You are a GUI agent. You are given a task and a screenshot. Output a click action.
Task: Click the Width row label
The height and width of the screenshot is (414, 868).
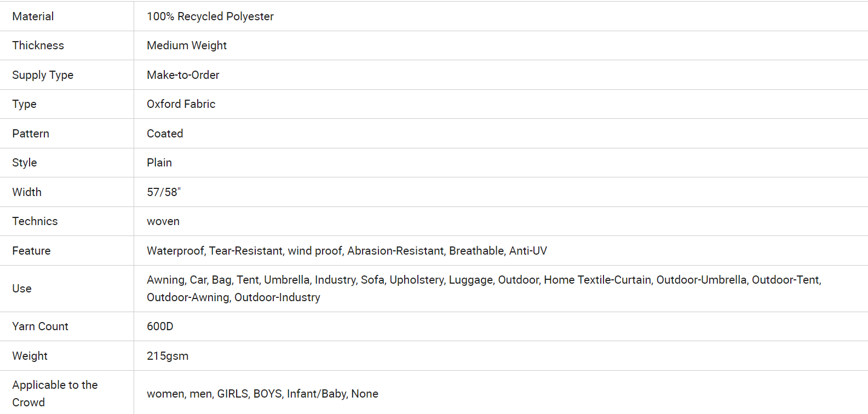click(x=27, y=192)
